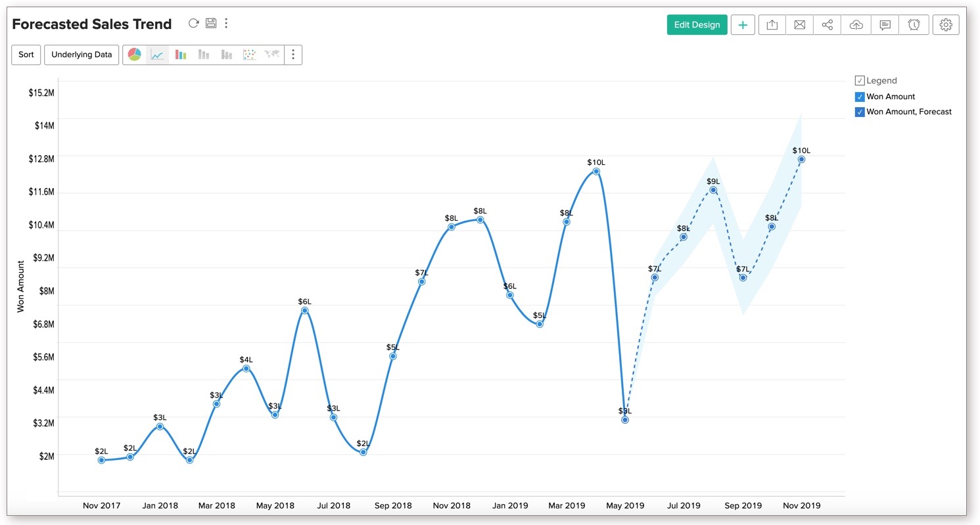980x525 pixels.
Task: Switch to the colored bar chart type
Action: pos(180,55)
